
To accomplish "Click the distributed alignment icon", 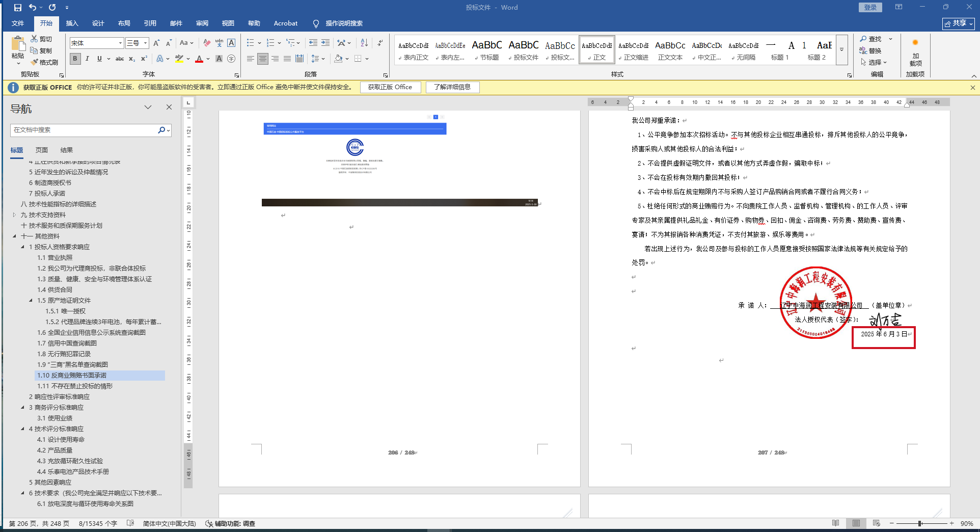I will pos(300,59).
